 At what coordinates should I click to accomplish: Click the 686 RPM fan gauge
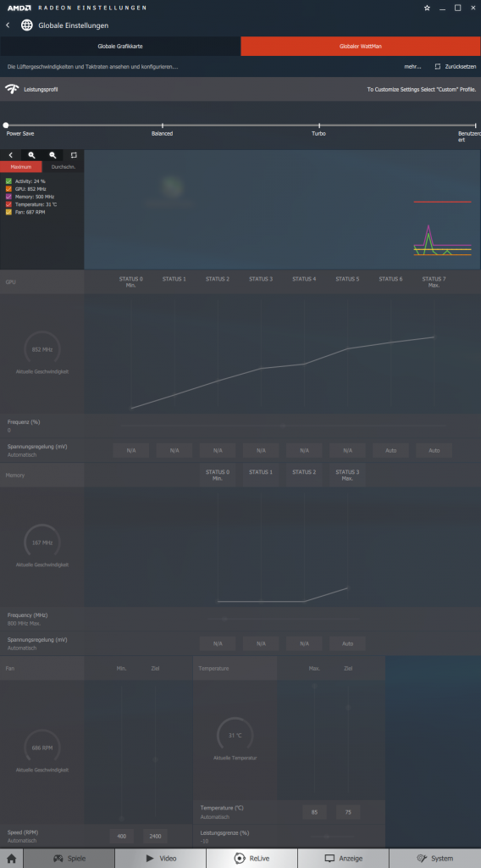(42, 748)
